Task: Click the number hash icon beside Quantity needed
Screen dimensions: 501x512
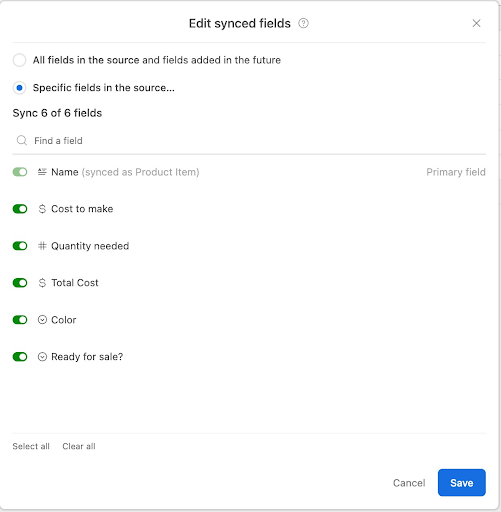Action: [42, 246]
